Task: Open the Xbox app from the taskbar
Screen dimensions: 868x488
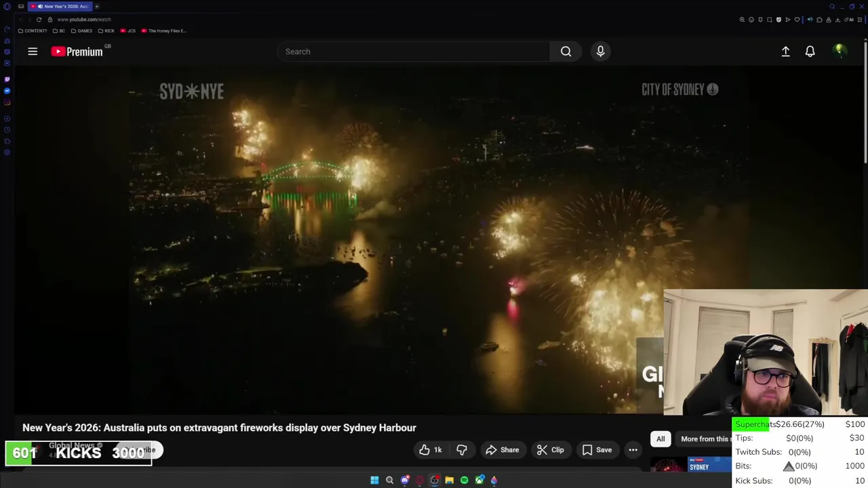Action: pos(479,480)
